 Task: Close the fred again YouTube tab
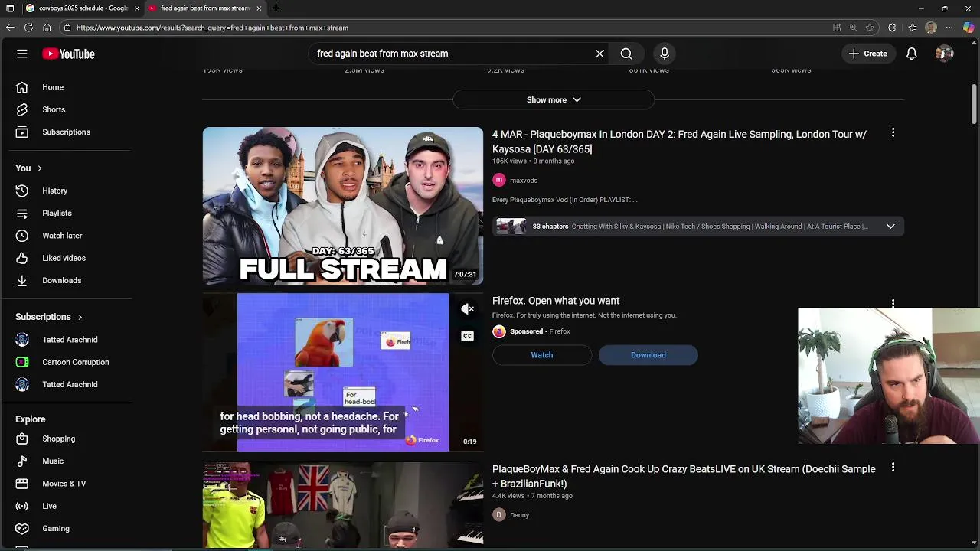(x=259, y=8)
